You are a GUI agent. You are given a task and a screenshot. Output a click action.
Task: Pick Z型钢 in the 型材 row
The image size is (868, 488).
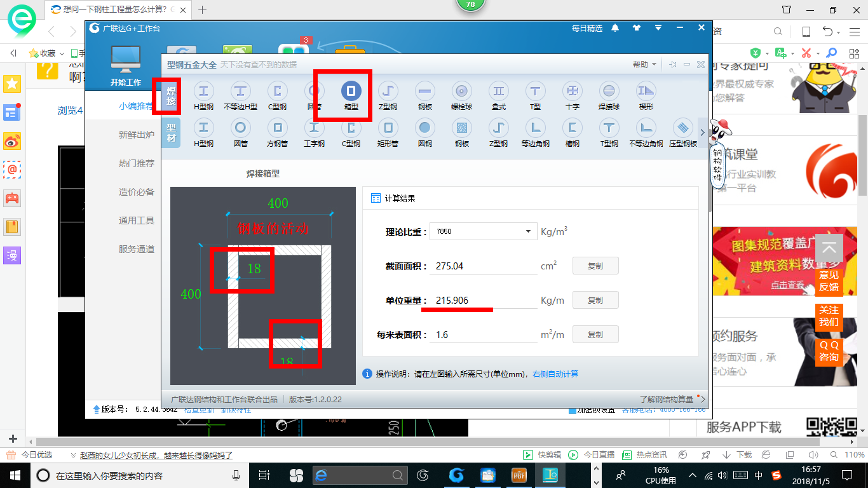coord(499,133)
